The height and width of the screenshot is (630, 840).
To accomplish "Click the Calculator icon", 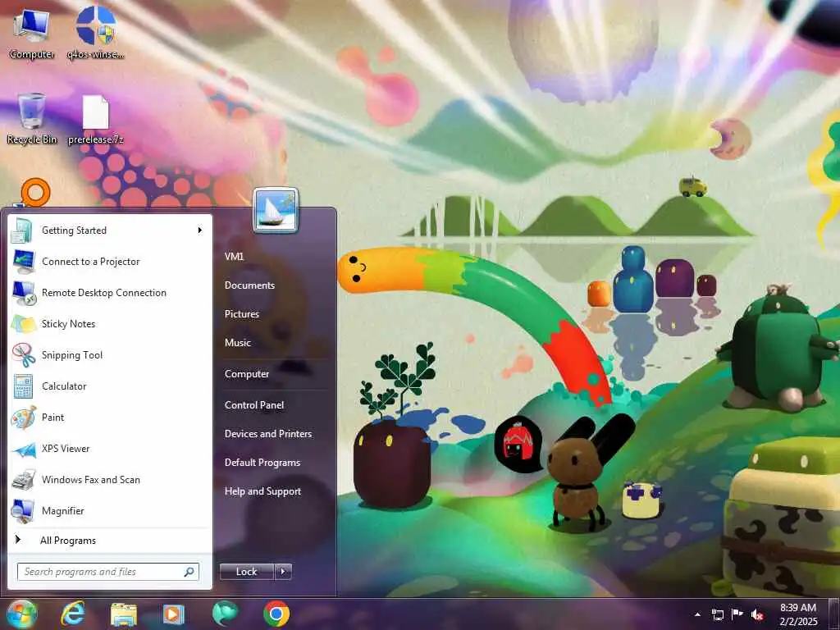I will pos(24,386).
